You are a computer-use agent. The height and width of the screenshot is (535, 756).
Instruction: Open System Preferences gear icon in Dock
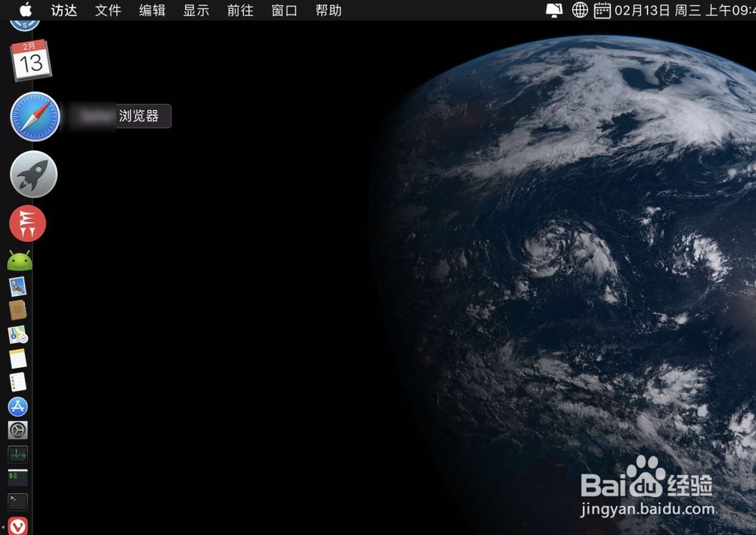pyautogui.click(x=18, y=431)
